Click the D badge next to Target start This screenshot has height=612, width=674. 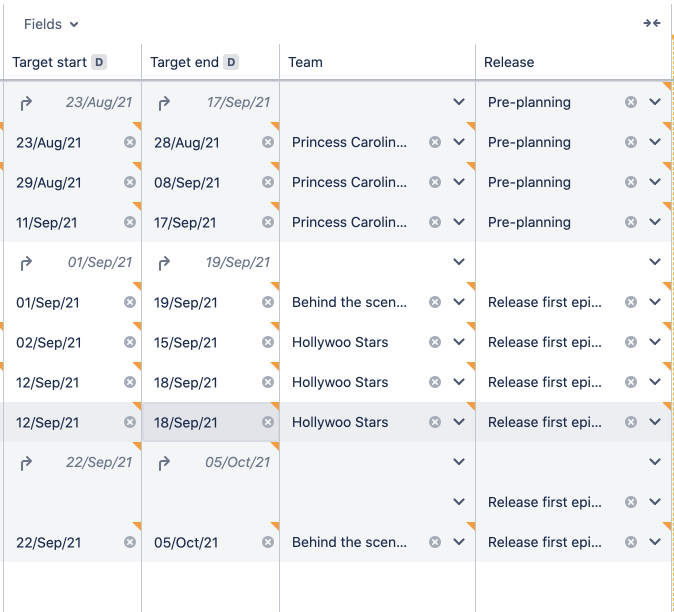pyautogui.click(x=99, y=62)
